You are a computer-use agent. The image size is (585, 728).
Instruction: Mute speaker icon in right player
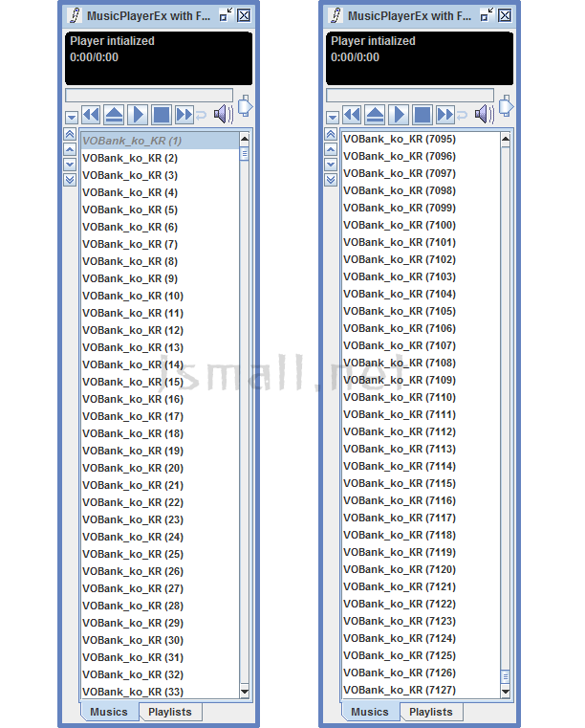pyautogui.click(x=484, y=114)
